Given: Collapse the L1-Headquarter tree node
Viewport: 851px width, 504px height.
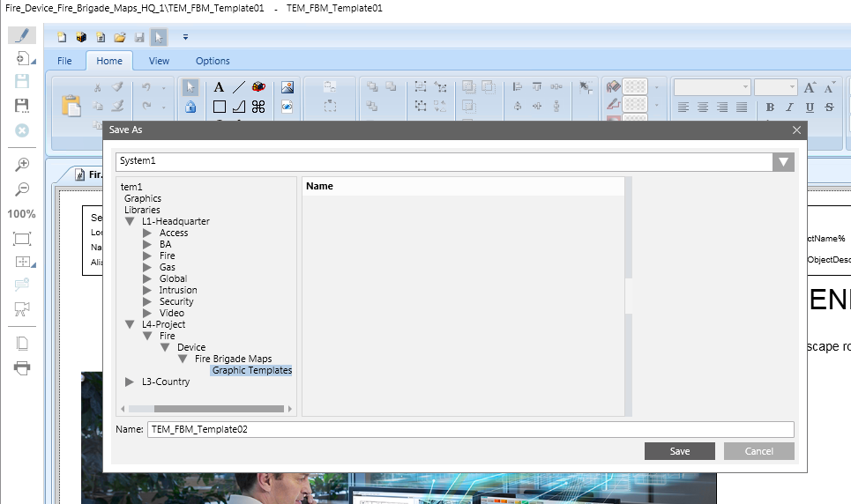Looking at the screenshot, I should (x=130, y=222).
